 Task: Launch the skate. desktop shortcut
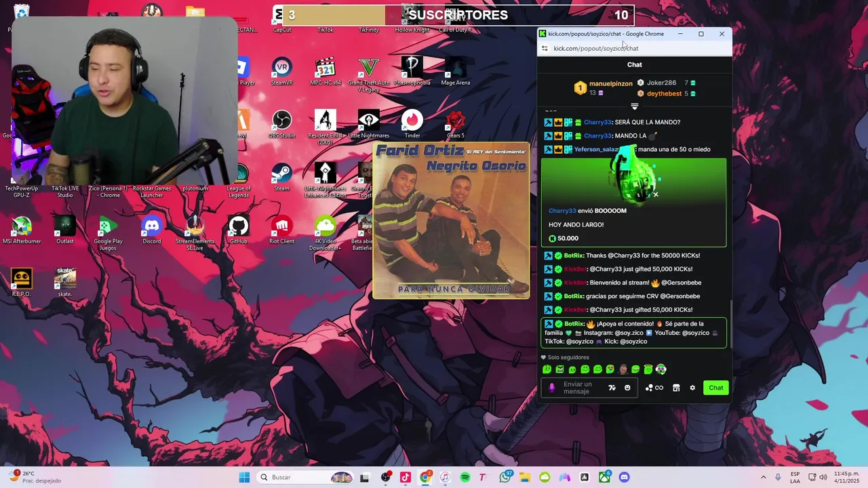tap(65, 283)
